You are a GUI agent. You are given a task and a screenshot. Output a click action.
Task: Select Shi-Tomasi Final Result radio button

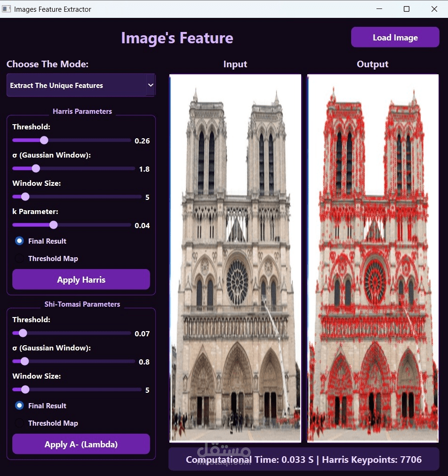pos(19,405)
